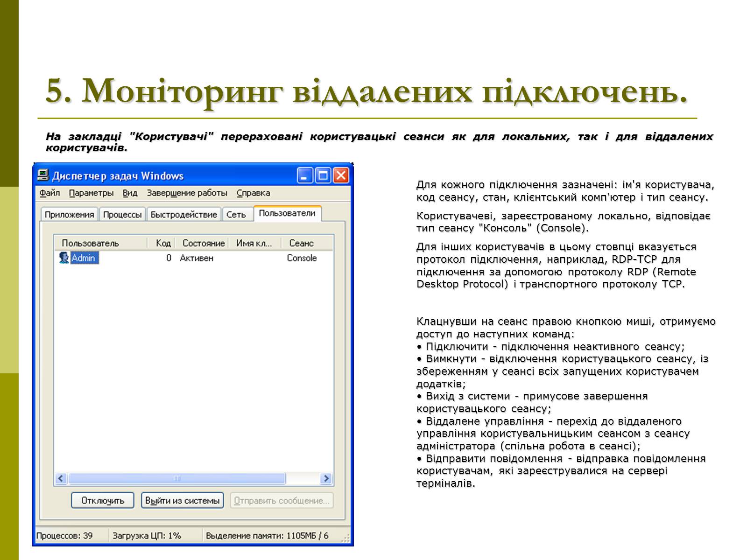The width and height of the screenshot is (747, 560).
Task: Select the Admin user name
Action: pyautogui.click(x=84, y=258)
